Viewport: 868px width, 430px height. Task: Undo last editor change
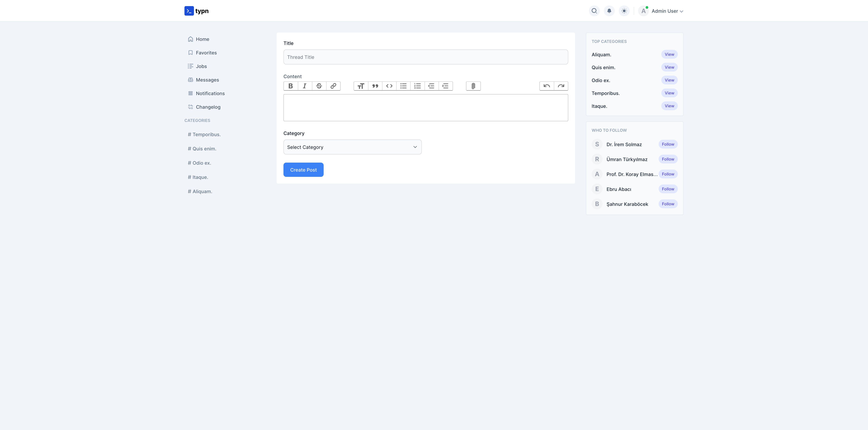[x=547, y=86]
